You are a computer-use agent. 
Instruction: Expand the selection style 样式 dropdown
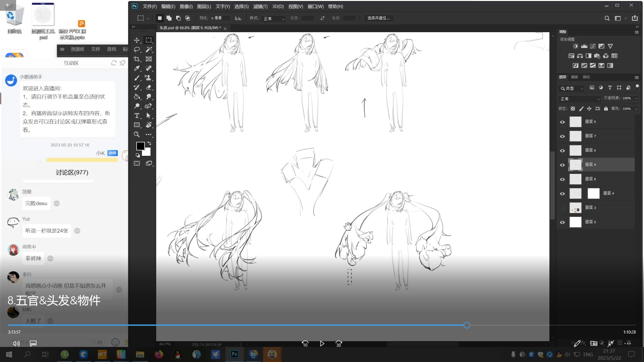pyautogui.click(x=274, y=18)
